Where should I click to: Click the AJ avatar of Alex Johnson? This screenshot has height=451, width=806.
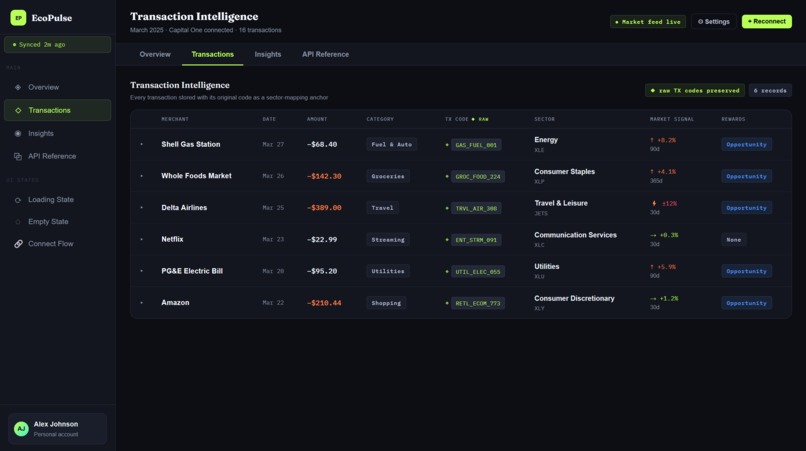(21, 428)
